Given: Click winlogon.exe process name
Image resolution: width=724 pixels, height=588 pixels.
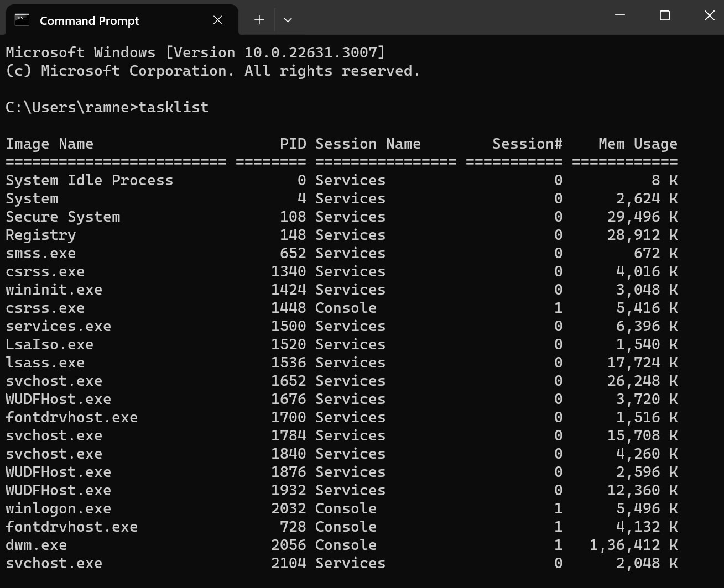Looking at the screenshot, I should [x=59, y=508].
